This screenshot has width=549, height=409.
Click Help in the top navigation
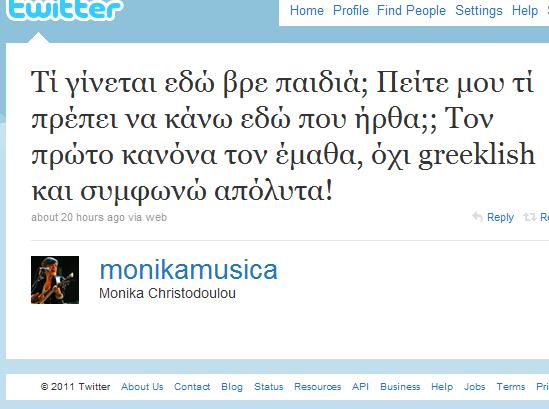524,11
